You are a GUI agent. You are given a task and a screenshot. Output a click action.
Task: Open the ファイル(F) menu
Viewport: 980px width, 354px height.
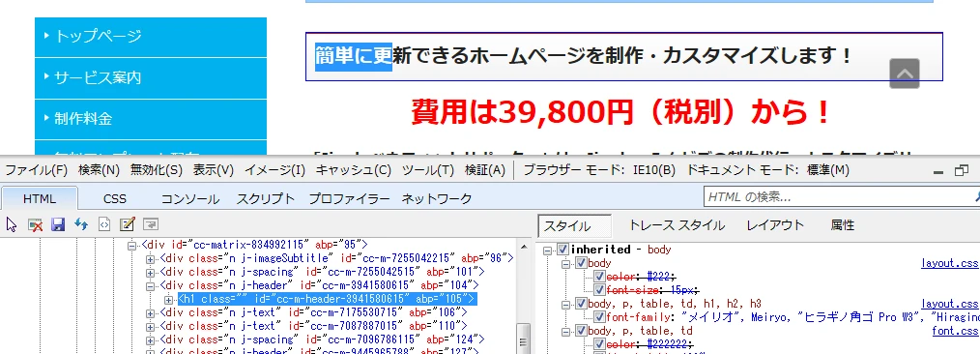click(37, 170)
